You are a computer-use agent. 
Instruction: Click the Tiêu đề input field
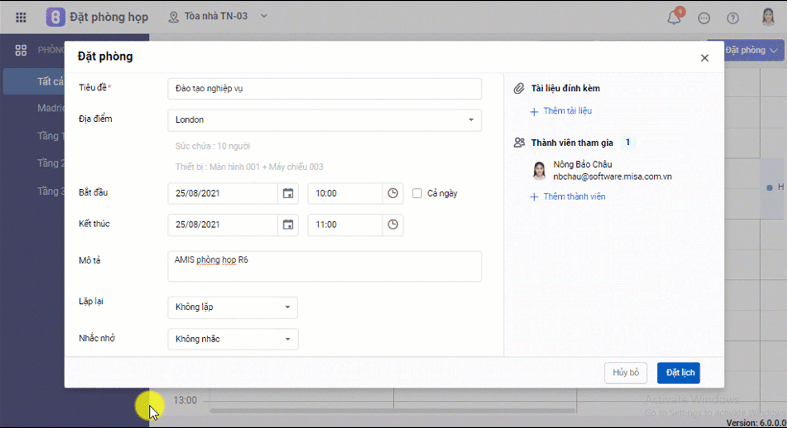(324, 89)
